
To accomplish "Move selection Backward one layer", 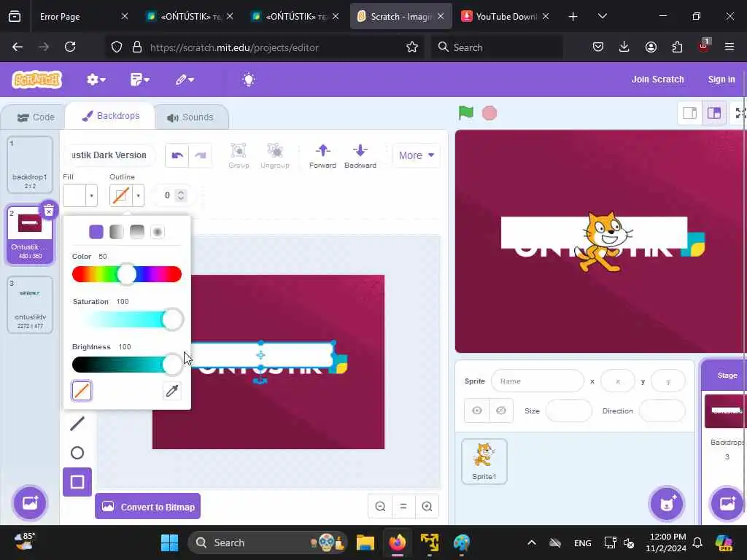I will tap(360, 156).
